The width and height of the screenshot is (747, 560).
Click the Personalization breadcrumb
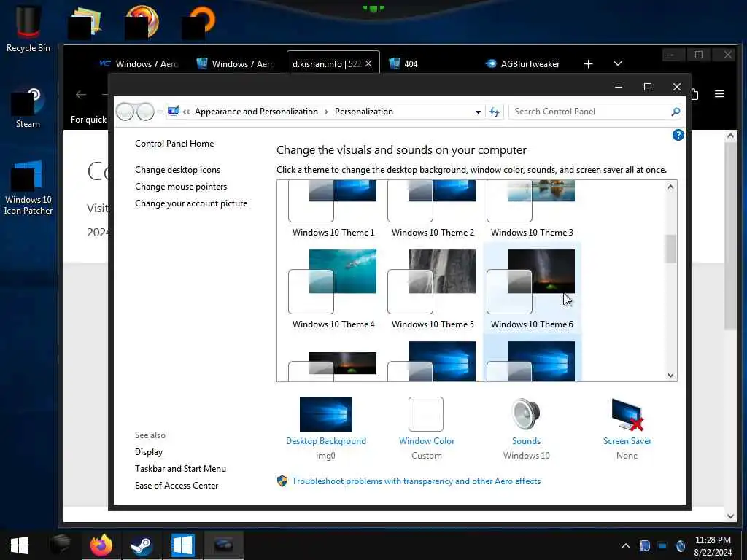pos(363,112)
